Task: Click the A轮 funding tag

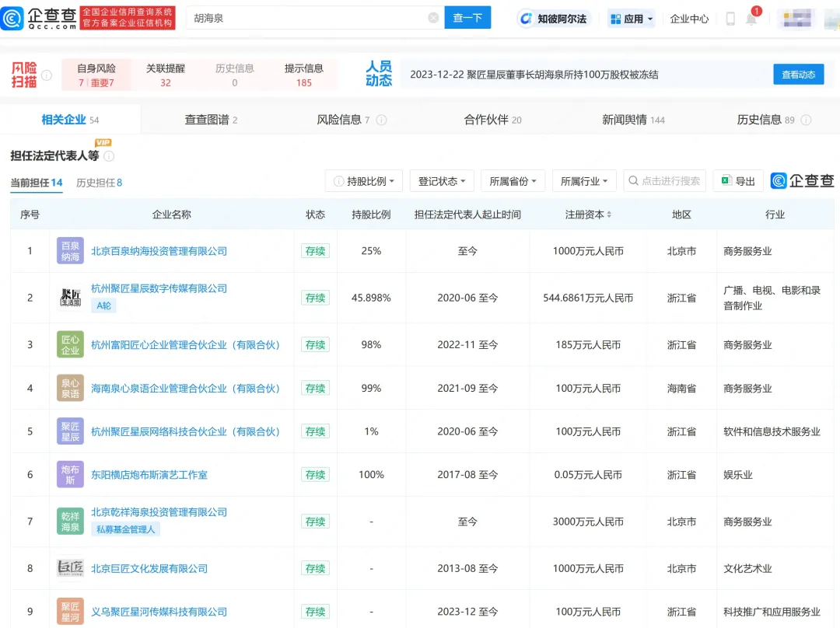Action: pos(104,305)
